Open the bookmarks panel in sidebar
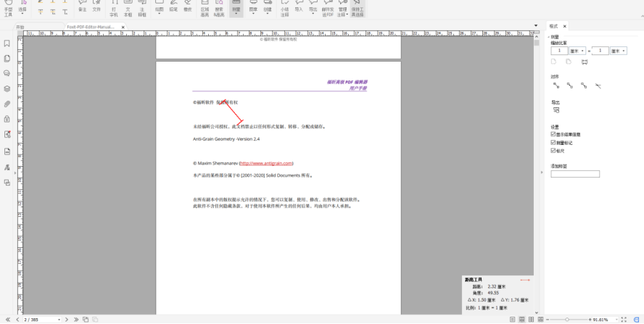The width and height of the screenshot is (644, 324). click(x=7, y=43)
